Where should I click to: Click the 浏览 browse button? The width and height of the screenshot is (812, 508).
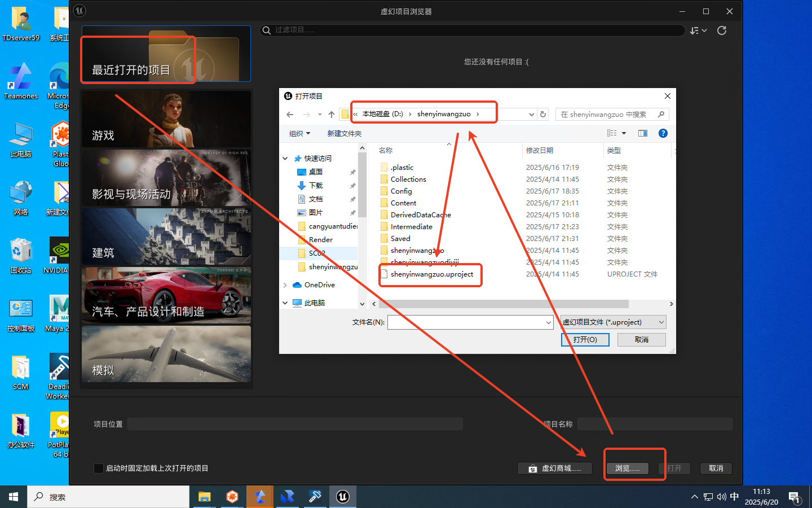click(x=627, y=468)
